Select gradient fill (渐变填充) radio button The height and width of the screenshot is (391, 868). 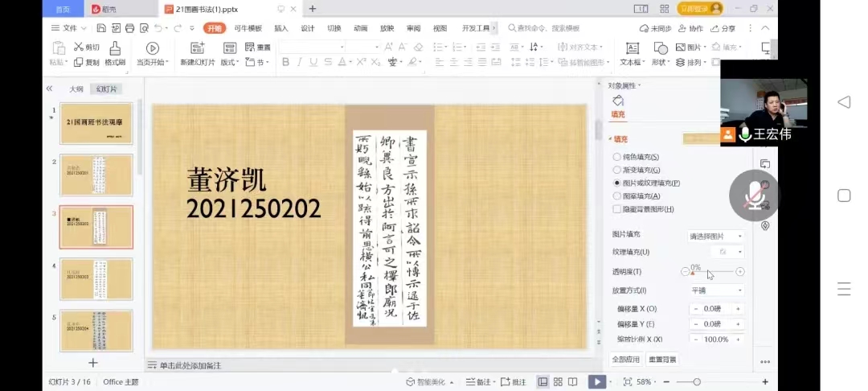click(616, 170)
